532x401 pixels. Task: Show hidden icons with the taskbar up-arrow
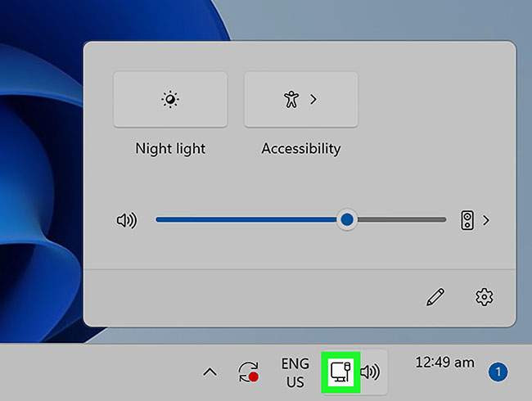pos(210,372)
